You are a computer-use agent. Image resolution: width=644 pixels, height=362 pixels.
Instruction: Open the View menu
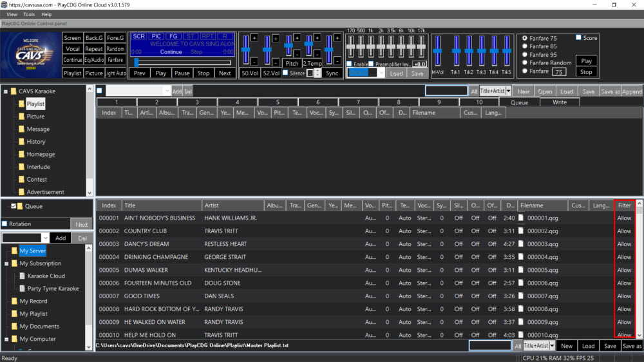[x=12, y=14]
